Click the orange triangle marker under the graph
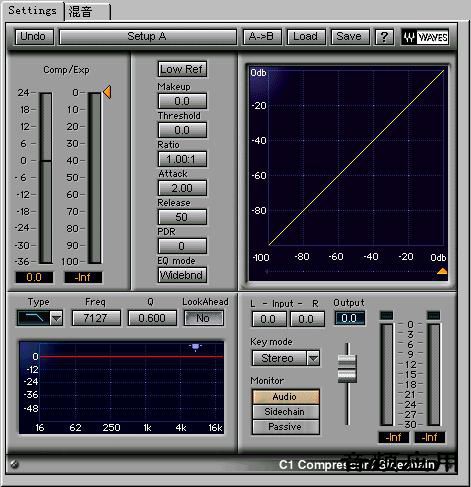The height and width of the screenshot is (487, 471). [x=442, y=271]
